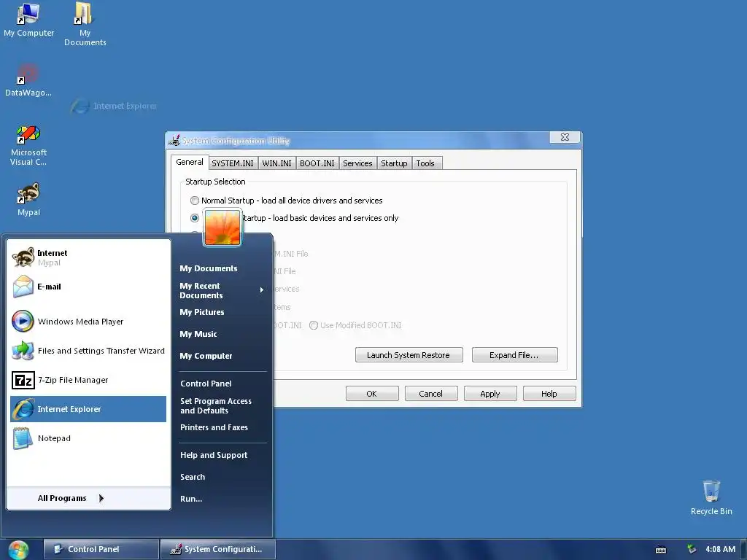Open E-mail from the Start menu
Image resolution: width=747 pixels, height=560 pixels.
88,287
